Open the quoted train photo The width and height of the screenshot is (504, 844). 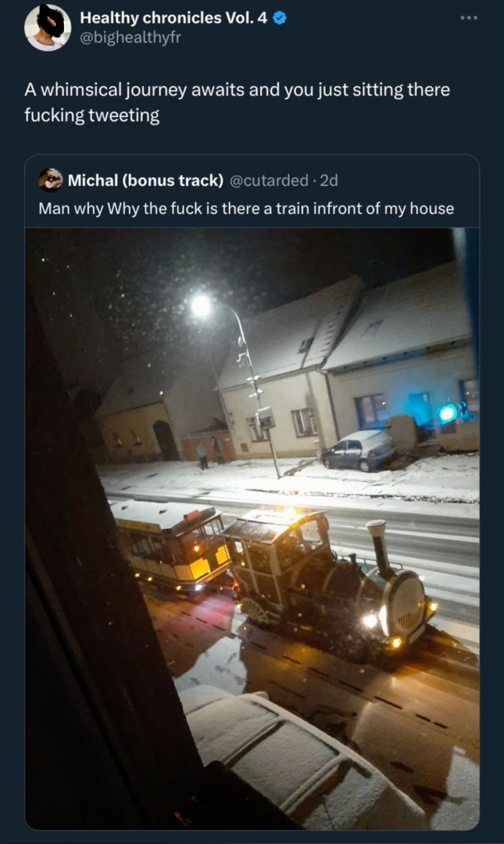[252, 528]
